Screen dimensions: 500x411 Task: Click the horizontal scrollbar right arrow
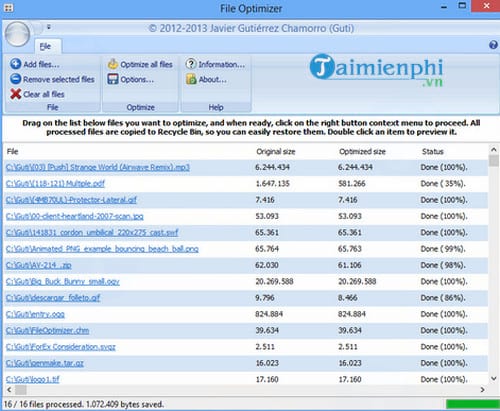coord(482,390)
